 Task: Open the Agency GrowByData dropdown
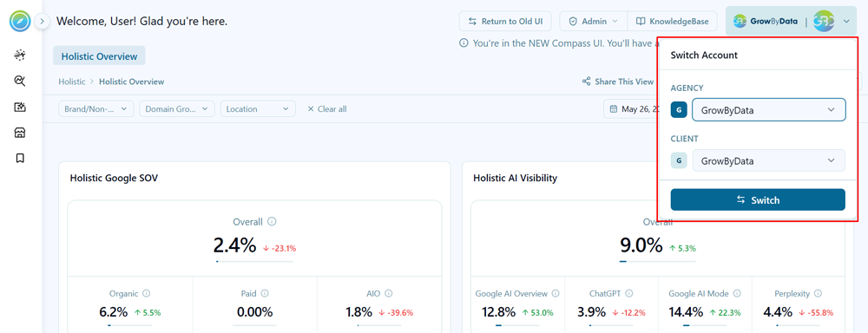[x=768, y=109]
